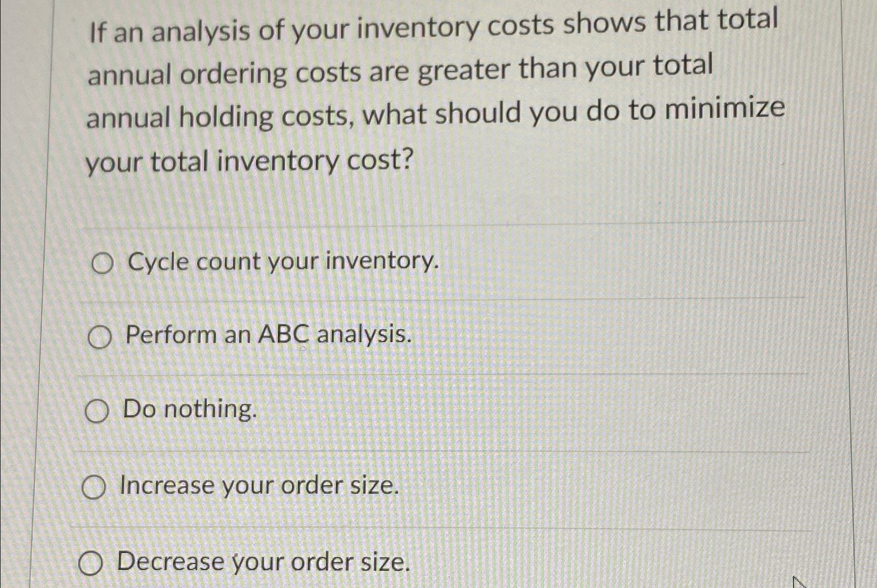
Task: Click the 'Decrease your order size' answer text
Action: tap(262, 563)
